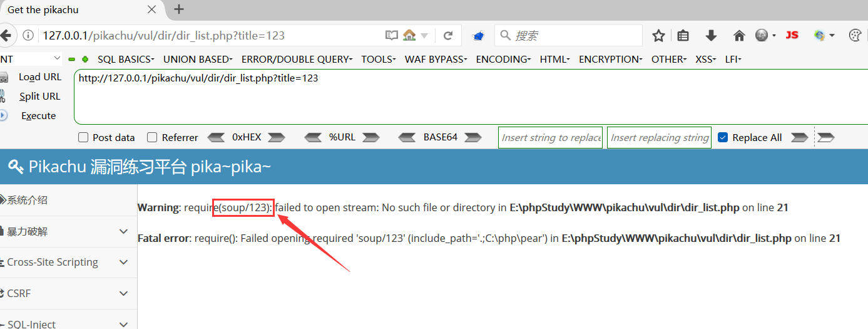
Task: Click the Insert string to replace field
Action: tap(551, 138)
